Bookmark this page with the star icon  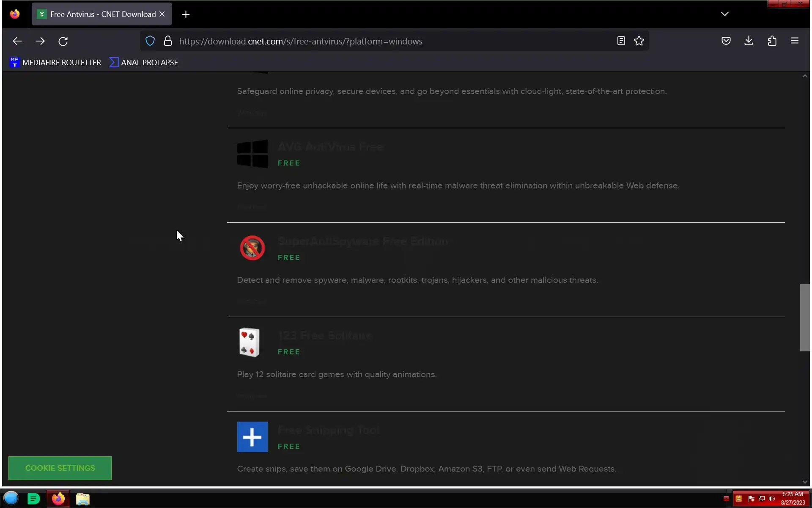[639, 41]
